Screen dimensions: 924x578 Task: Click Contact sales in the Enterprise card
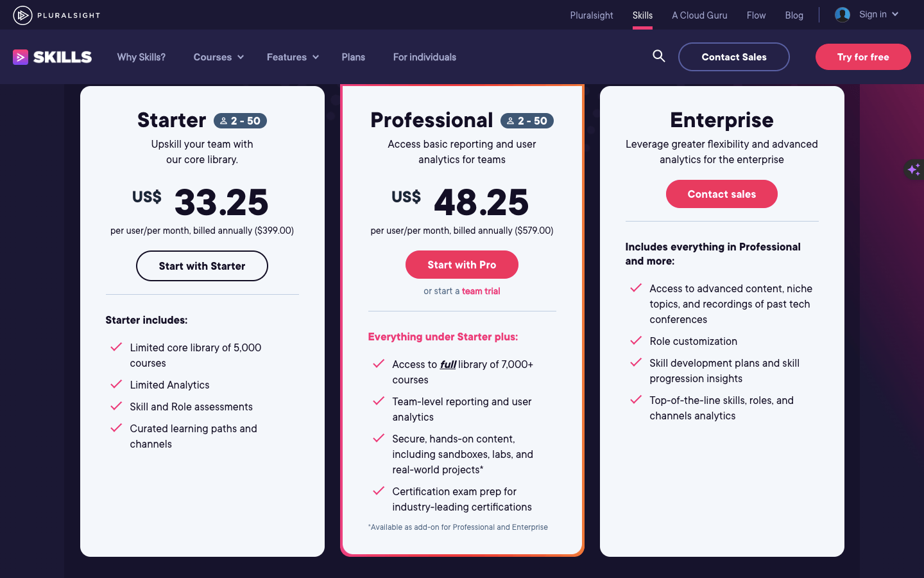click(721, 193)
